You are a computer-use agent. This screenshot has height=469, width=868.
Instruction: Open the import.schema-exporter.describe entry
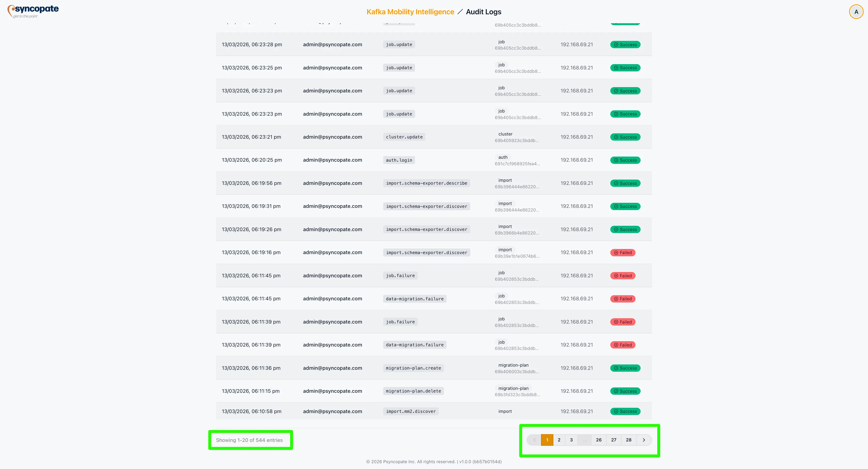point(426,183)
